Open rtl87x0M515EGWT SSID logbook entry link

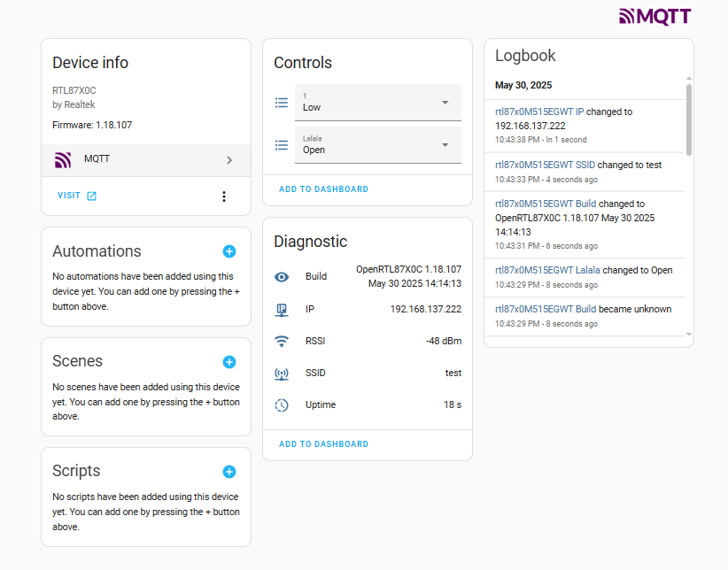(x=545, y=165)
